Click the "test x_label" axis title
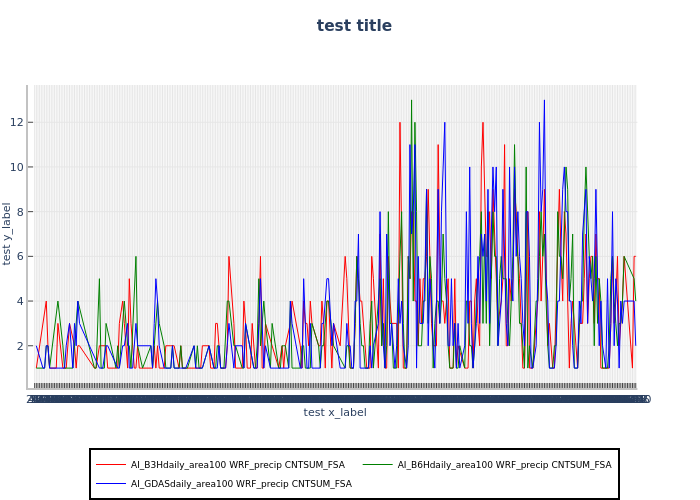This screenshot has width=700, height=500. coord(335,412)
